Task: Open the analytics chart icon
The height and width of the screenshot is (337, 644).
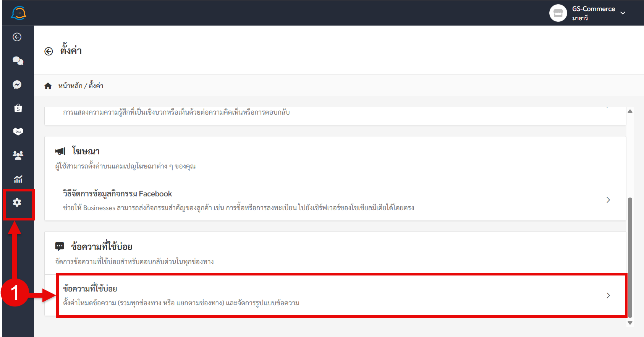Action: pos(18,179)
